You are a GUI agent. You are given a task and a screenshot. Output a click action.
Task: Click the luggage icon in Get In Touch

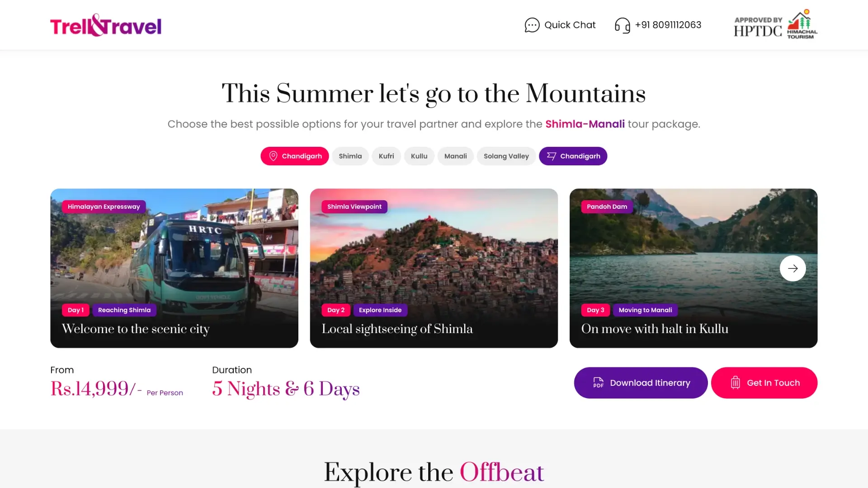tap(735, 383)
